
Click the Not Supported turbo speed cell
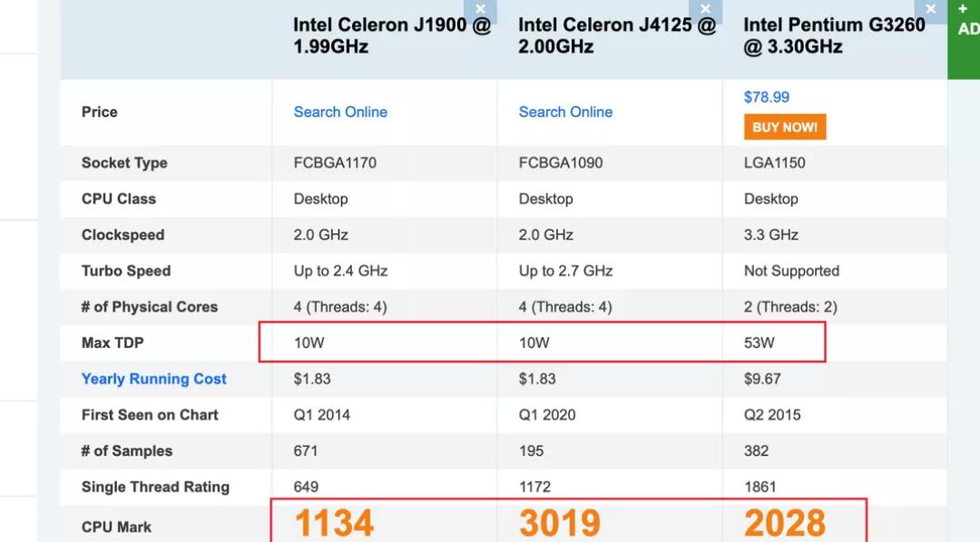(x=791, y=271)
